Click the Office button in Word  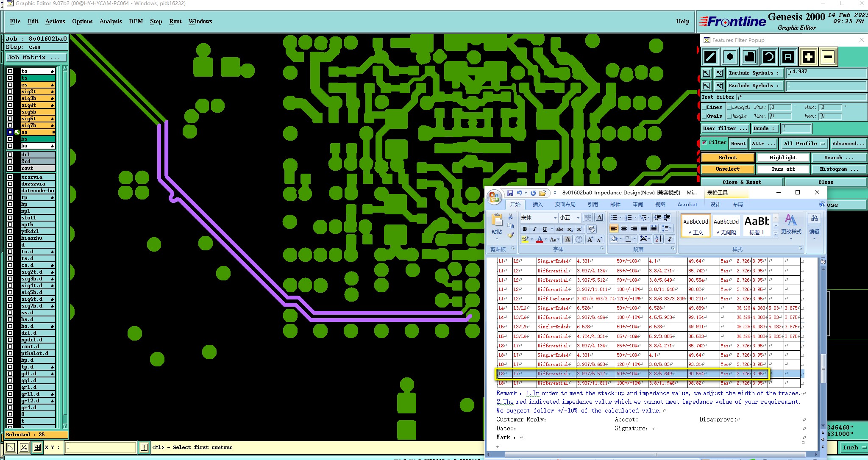point(494,197)
